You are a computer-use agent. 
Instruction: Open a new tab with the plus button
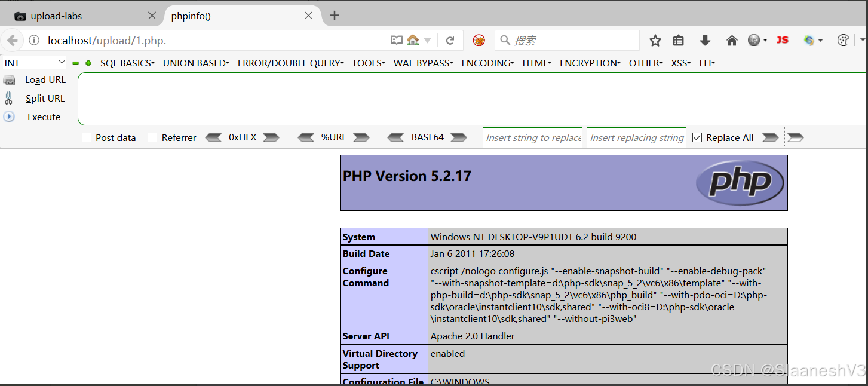tap(335, 16)
